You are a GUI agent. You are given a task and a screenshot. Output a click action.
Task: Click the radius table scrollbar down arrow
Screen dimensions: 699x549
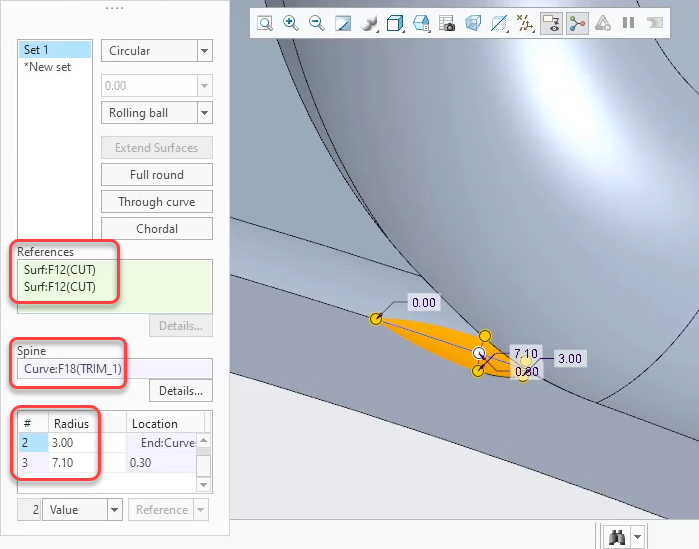tap(203, 484)
